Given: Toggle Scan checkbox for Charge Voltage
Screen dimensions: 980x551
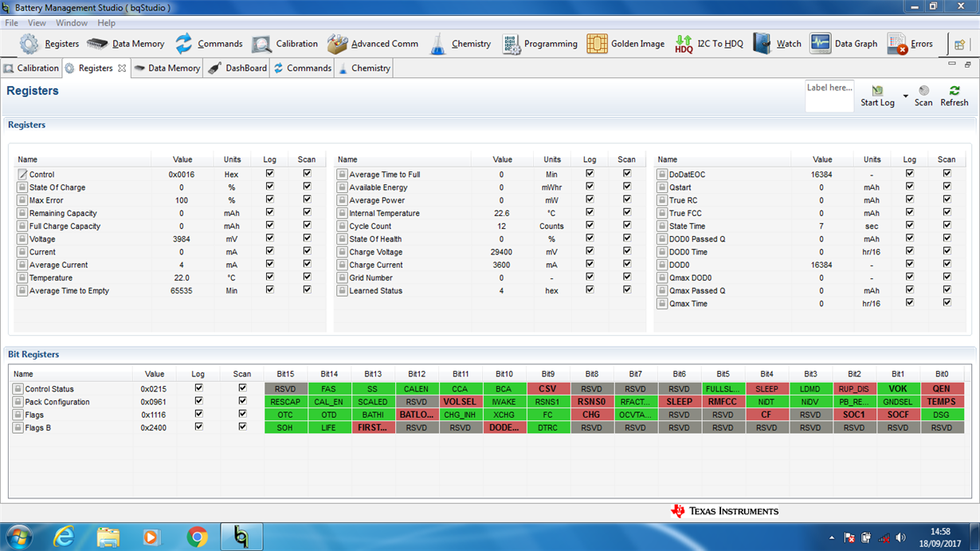Looking at the screenshot, I should (627, 251).
